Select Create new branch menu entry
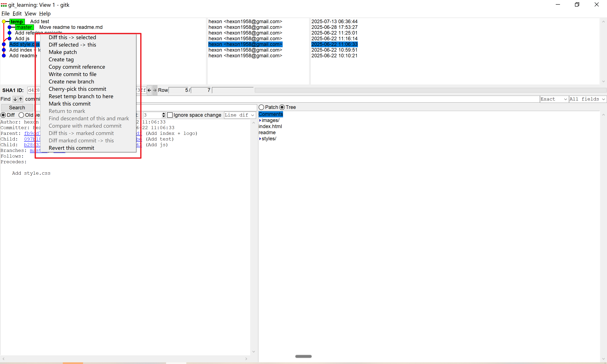The width and height of the screenshot is (607, 364). [x=71, y=82]
